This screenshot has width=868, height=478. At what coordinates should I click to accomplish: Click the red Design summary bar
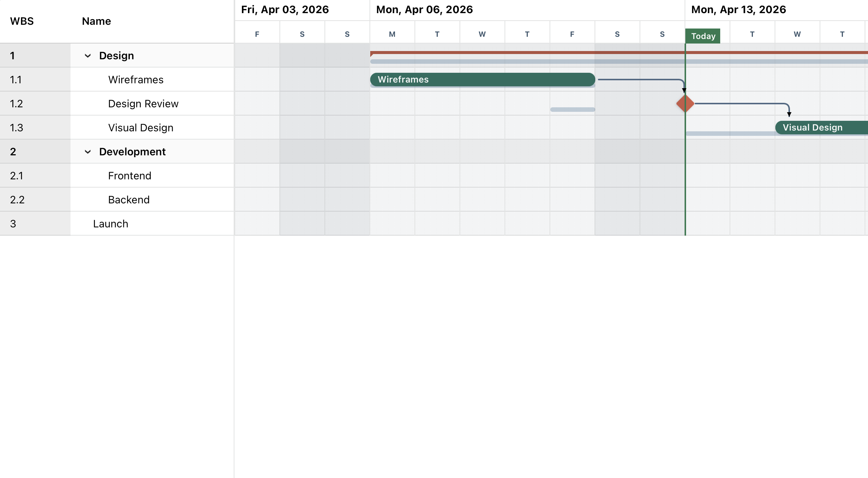point(619,53)
